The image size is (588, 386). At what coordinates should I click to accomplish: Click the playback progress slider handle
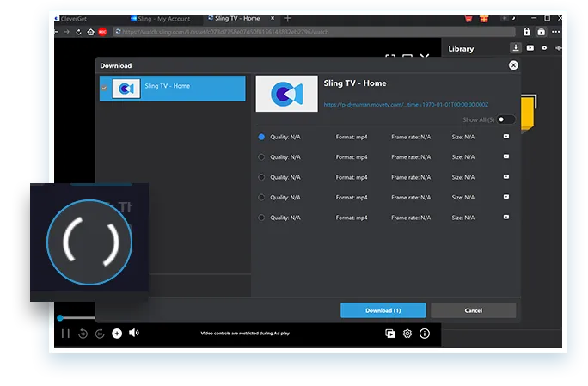coord(60,318)
